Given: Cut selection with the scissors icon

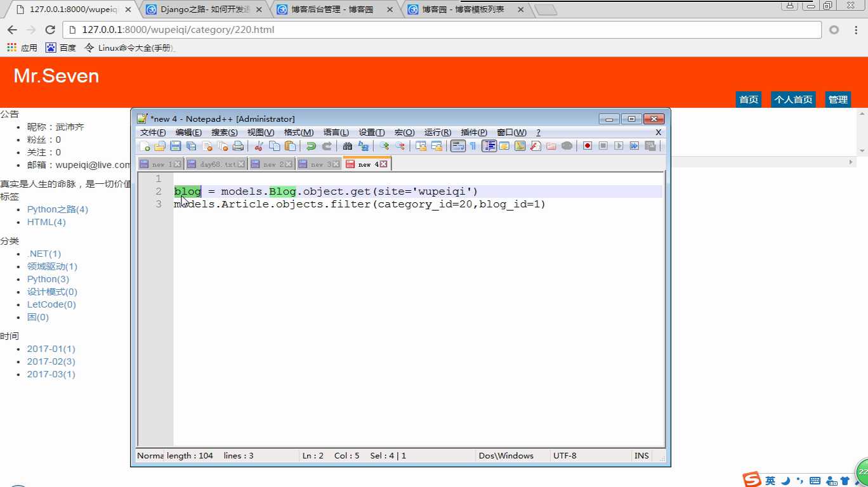Looking at the screenshot, I should [258, 146].
